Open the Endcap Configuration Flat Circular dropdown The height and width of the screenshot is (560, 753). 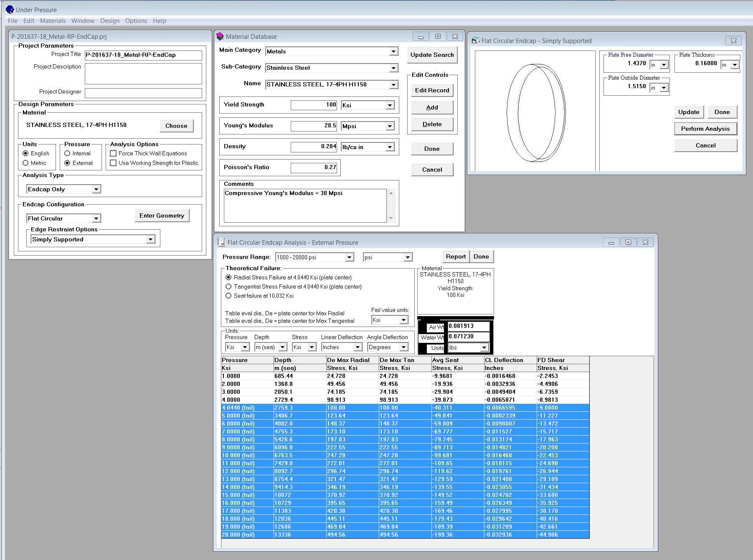click(x=96, y=218)
